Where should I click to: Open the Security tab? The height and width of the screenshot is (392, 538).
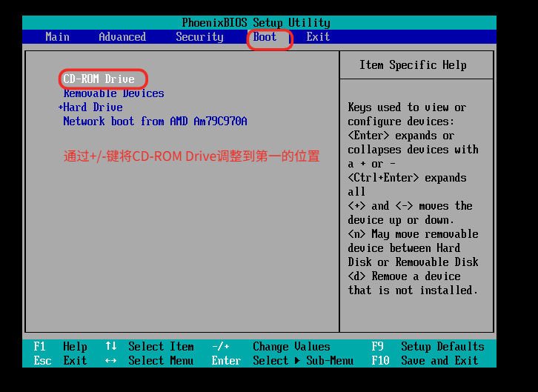(199, 37)
